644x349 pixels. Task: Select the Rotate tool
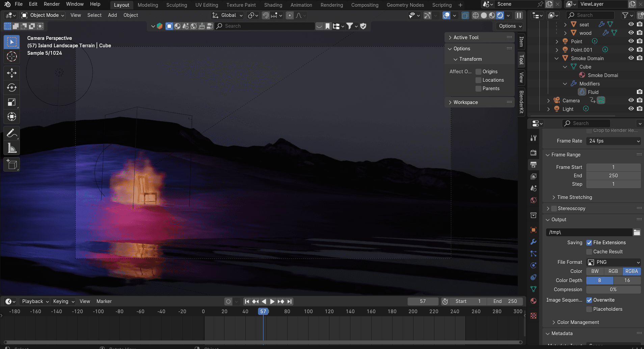click(x=12, y=88)
